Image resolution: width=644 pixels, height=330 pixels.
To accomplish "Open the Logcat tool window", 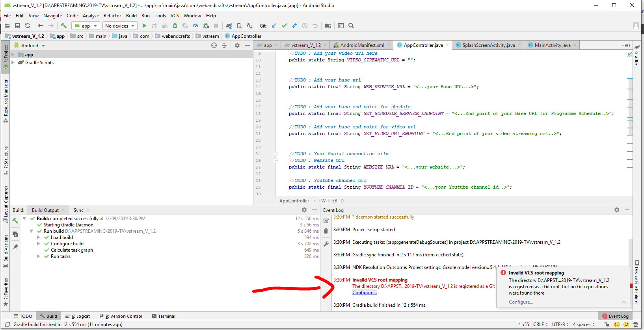I will [78, 316].
